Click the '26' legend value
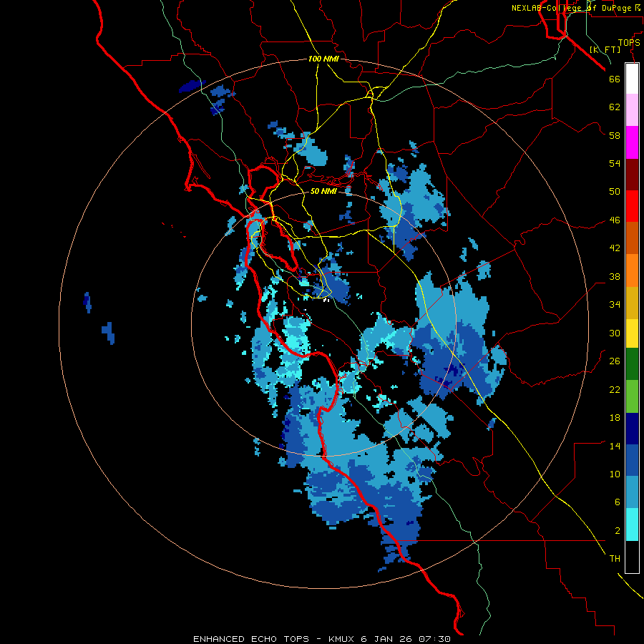 pos(615,361)
